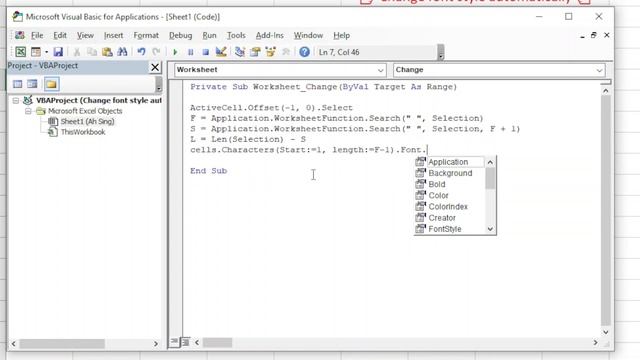Undo the last edit
This screenshot has width=640, height=360.
point(141,52)
